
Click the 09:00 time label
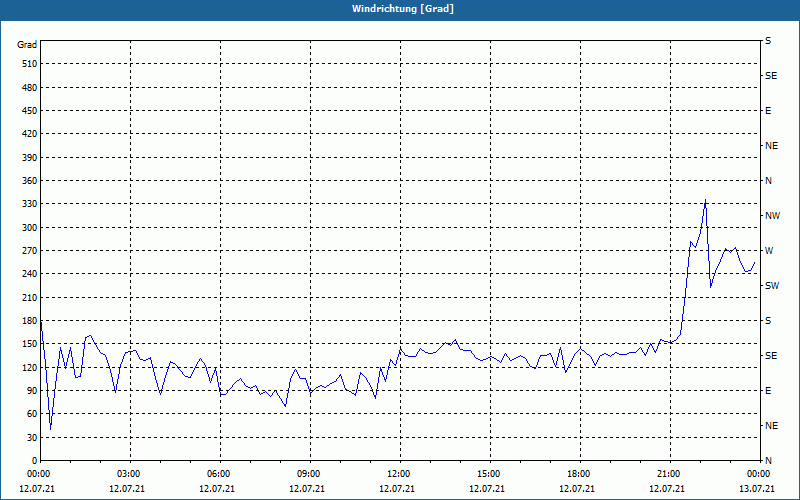(x=310, y=473)
